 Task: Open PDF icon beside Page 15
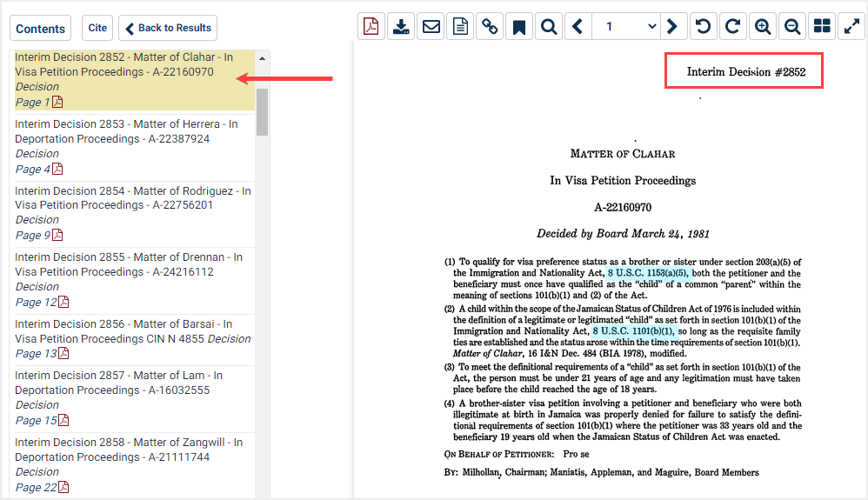click(63, 420)
